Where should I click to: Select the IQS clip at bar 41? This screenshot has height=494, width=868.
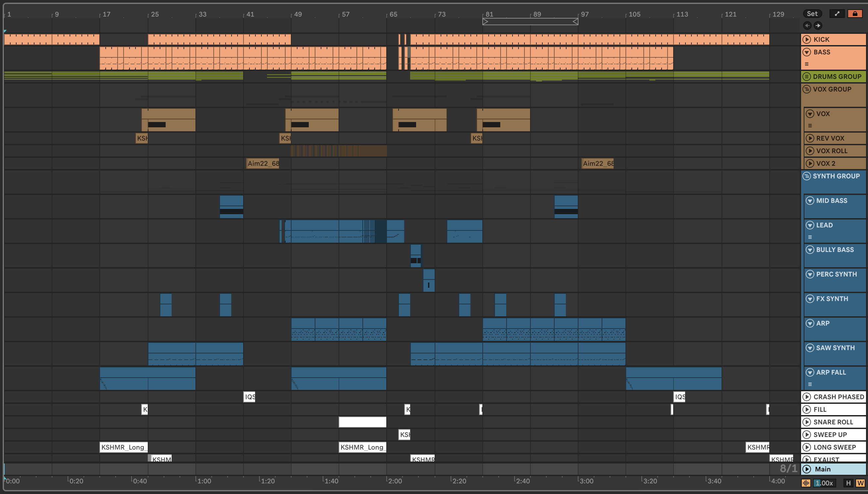click(249, 397)
